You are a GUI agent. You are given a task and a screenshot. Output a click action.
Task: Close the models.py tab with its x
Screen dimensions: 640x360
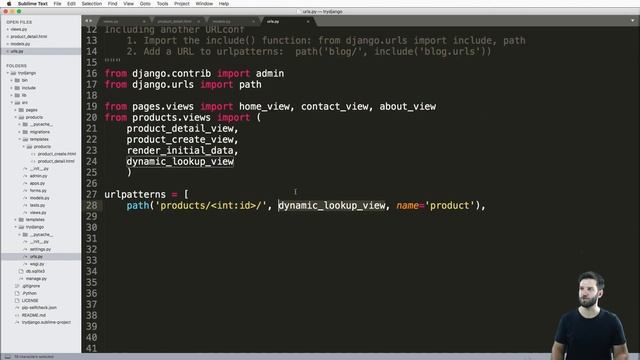[253, 21]
